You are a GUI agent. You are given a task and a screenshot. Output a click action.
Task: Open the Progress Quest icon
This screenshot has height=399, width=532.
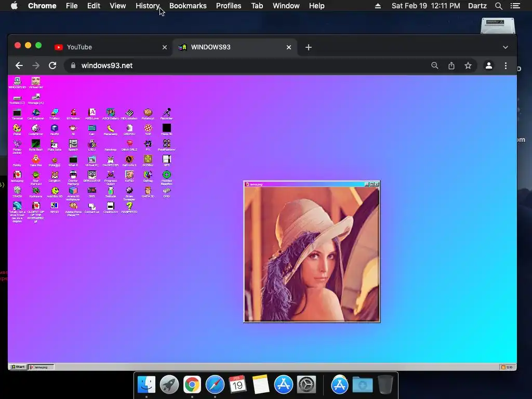coord(110,178)
